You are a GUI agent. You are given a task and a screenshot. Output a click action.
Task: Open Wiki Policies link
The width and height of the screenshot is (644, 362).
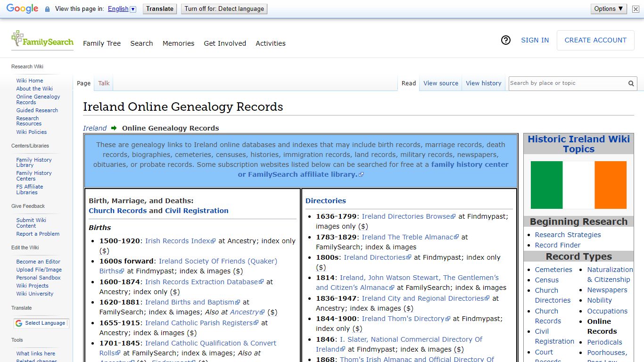(x=32, y=132)
